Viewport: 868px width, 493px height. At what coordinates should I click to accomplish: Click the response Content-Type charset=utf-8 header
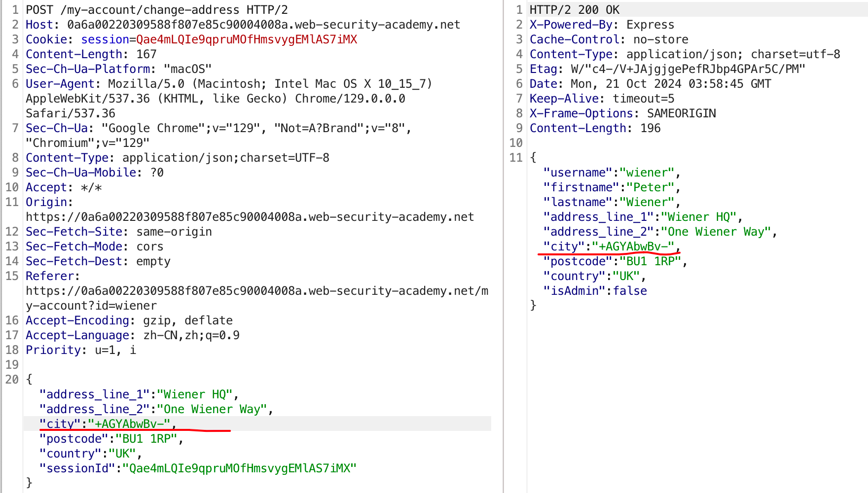tap(685, 54)
